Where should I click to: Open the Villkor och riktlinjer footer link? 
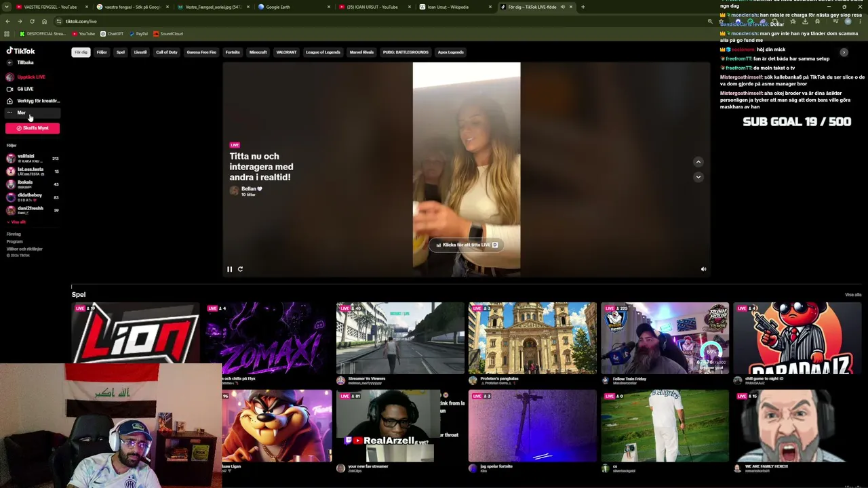click(24, 249)
